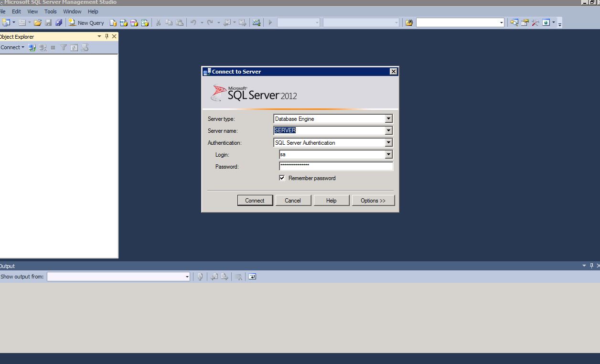Click the Database Engine Query icon
The height and width of the screenshot is (364, 600).
point(113,22)
